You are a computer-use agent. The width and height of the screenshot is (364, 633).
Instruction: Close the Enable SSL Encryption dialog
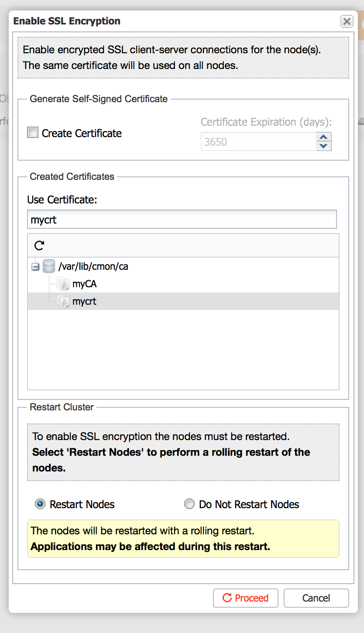(347, 21)
